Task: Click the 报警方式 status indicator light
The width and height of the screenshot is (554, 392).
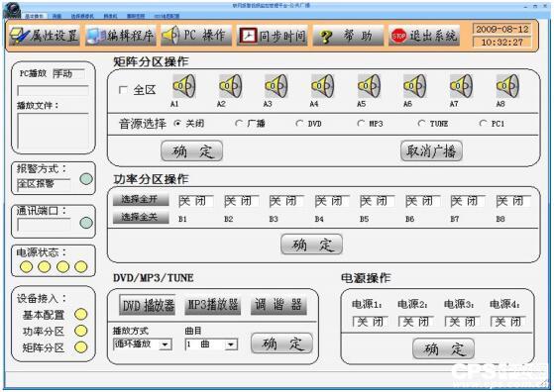Action: [x=86, y=179]
